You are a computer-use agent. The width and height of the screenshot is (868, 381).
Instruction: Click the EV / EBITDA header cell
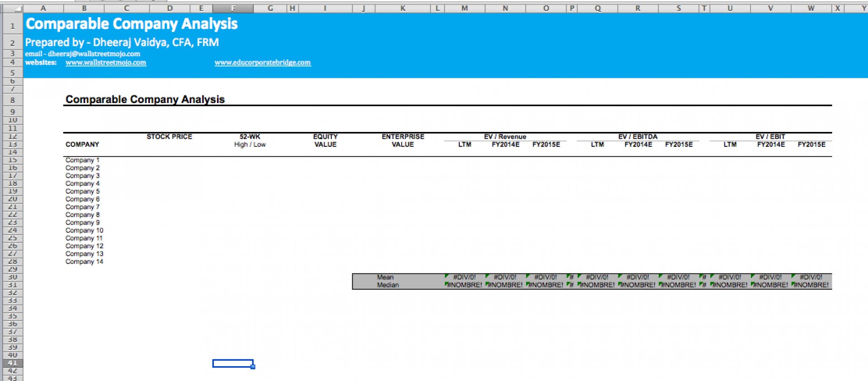(638, 136)
